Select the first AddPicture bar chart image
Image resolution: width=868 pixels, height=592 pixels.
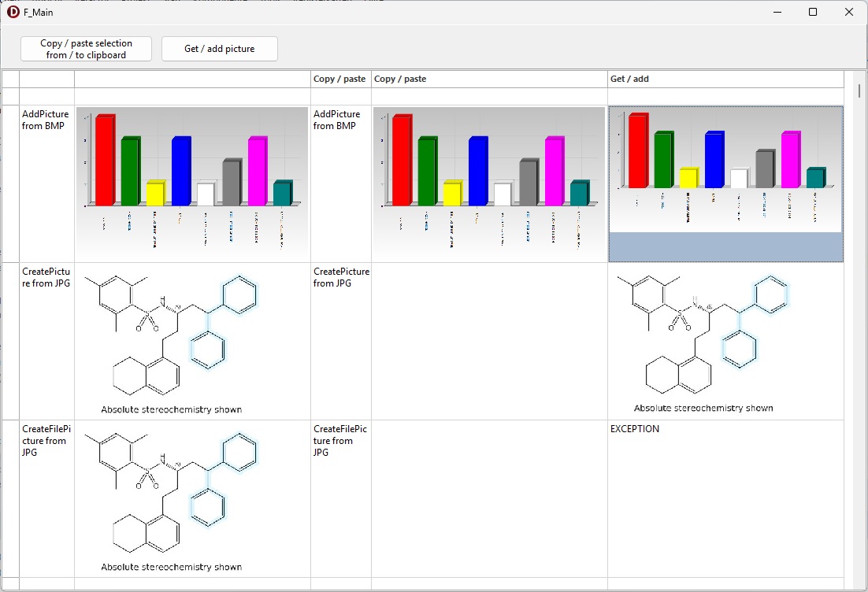[x=192, y=183]
